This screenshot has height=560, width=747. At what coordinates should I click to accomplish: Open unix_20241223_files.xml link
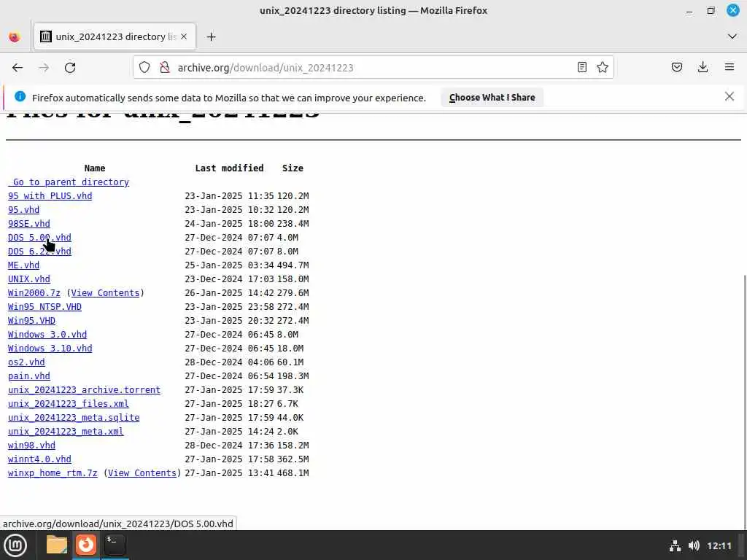(69, 403)
